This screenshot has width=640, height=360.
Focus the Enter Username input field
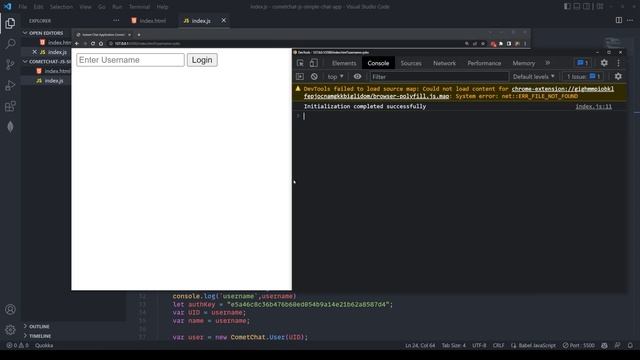tap(130, 60)
